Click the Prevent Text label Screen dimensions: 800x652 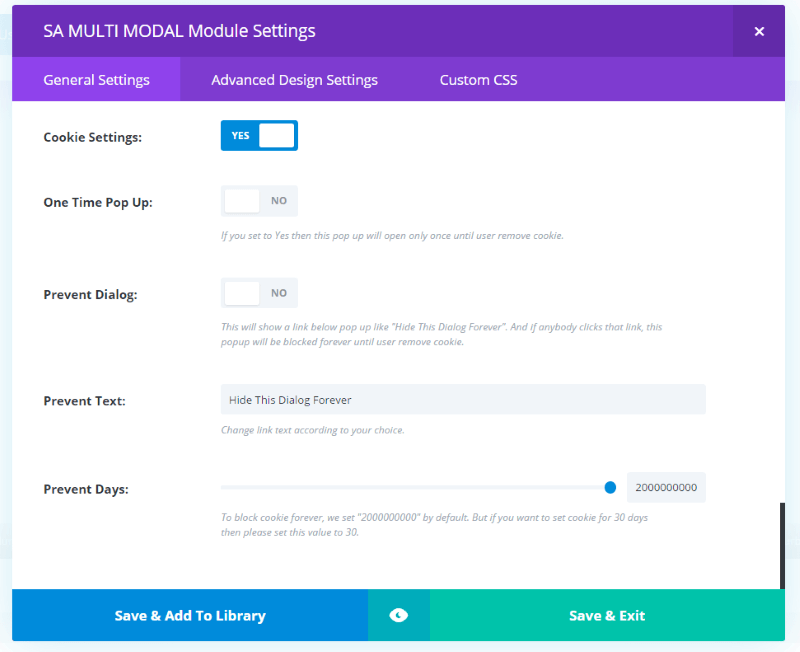(x=84, y=401)
